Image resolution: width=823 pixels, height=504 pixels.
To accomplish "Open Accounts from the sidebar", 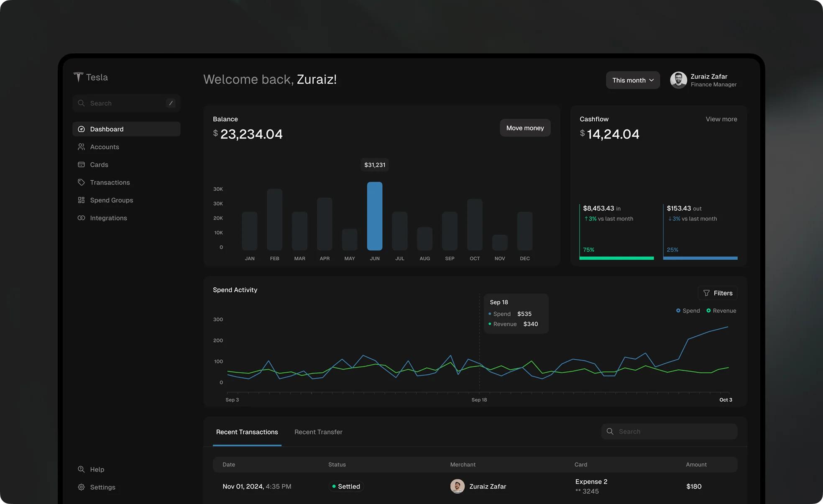I will [105, 147].
